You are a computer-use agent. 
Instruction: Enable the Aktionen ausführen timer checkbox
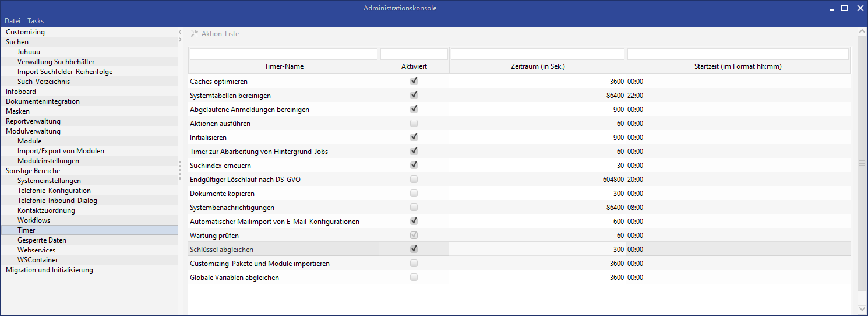pyautogui.click(x=414, y=123)
